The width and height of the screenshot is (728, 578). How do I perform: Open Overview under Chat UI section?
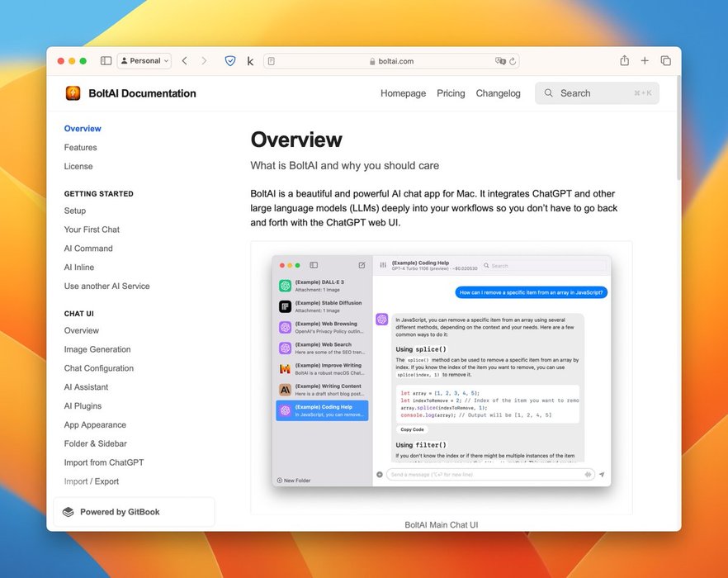coord(81,330)
